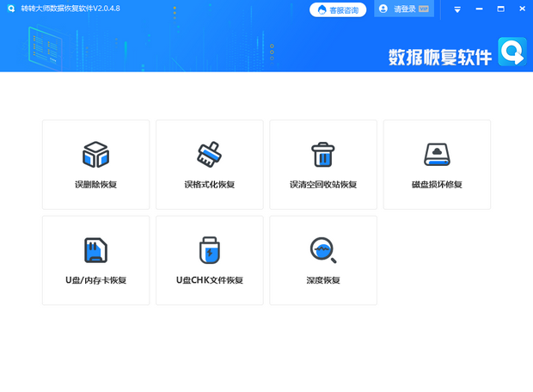
Task: Click the U盘CHK文件恢复 USB drive icon
Action: point(210,250)
